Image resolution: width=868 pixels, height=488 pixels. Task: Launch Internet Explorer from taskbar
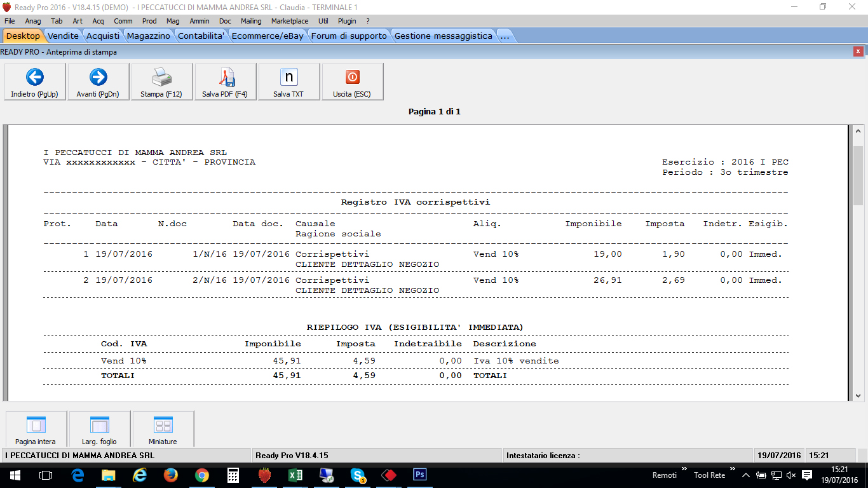[x=140, y=475]
